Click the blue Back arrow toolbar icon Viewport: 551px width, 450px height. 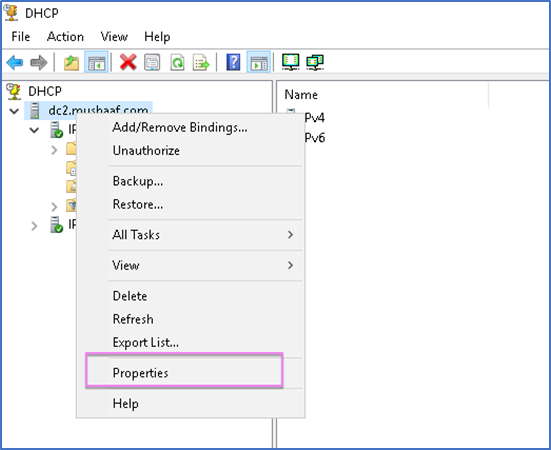[x=15, y=63]
